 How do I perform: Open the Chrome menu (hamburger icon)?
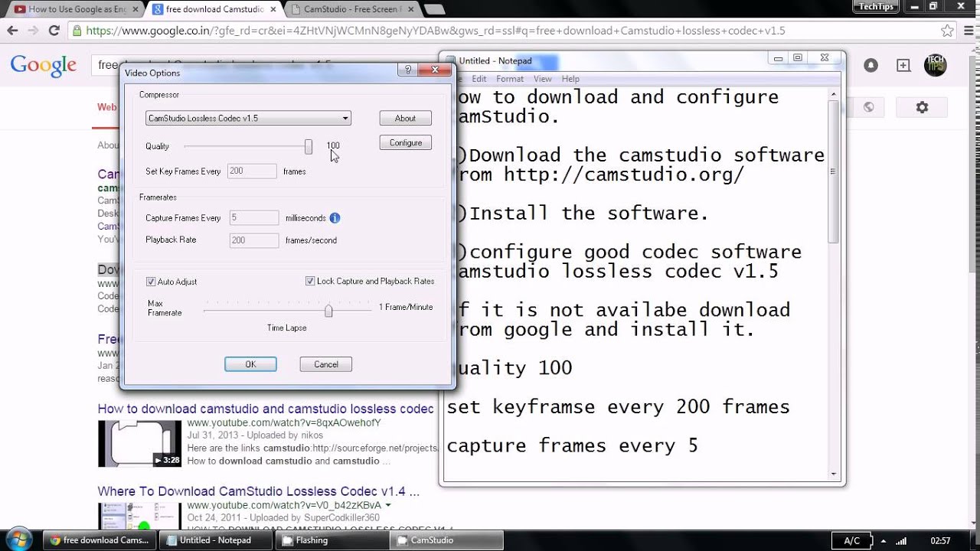pos(969,31)
